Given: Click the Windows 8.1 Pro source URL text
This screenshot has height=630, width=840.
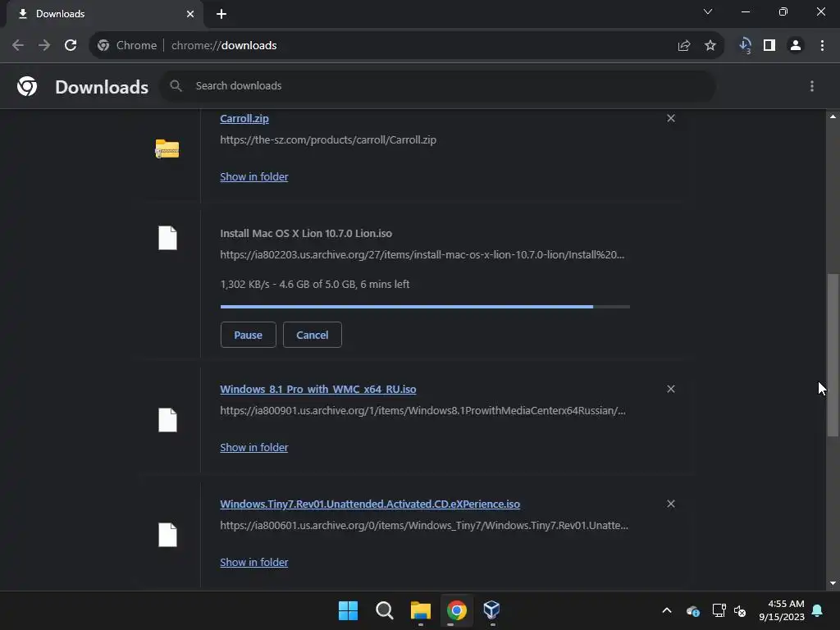Looking at the screenshot, I should (422, 411).
